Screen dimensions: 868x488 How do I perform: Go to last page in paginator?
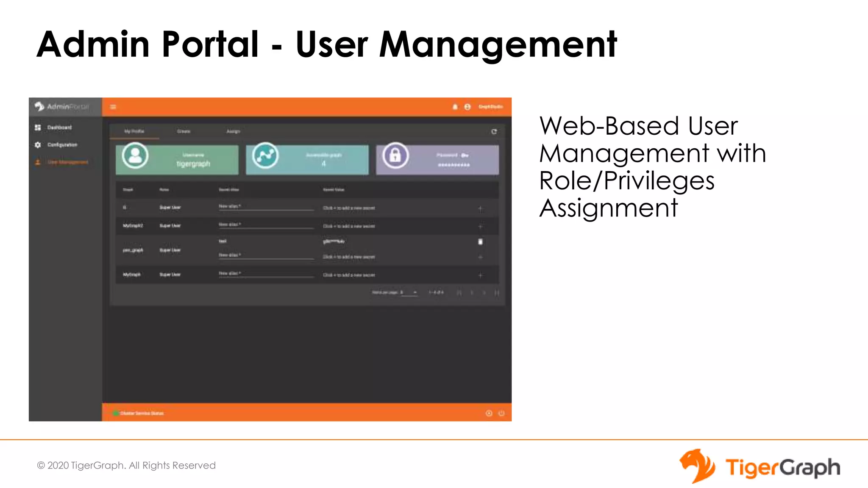(x=497, y=293)
